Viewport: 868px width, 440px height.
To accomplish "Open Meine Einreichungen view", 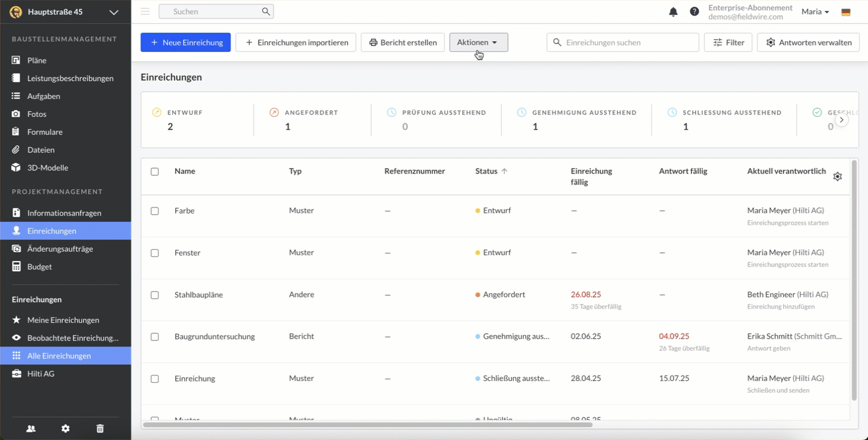I will (63, 320).
